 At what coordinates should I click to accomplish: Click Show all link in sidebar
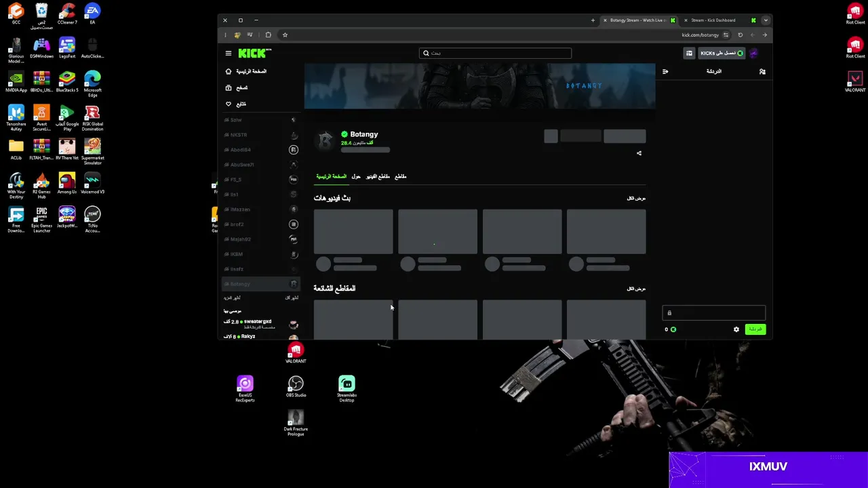click(x=292, y=298)
